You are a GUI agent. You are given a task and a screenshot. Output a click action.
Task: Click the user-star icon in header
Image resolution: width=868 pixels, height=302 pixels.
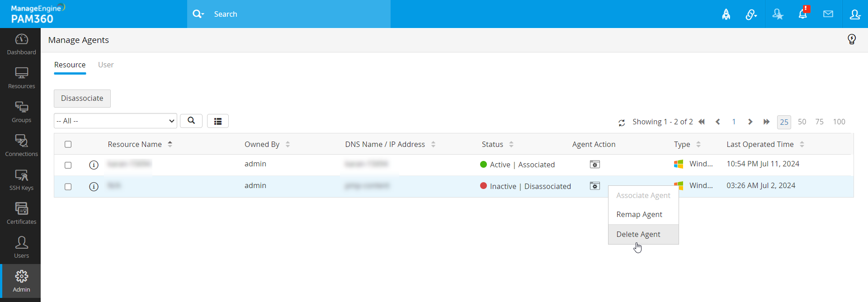778,14
